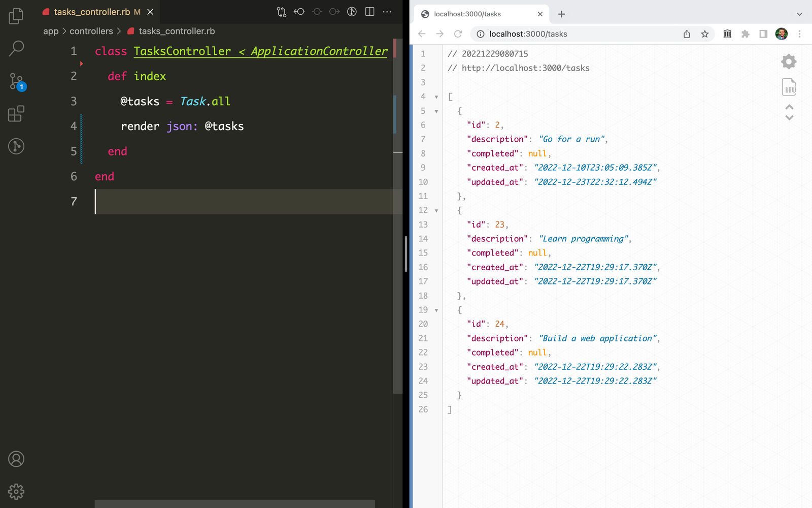Toggle Chrome's side panel
This screenshot has height=508, width=812.
point(762,34)
